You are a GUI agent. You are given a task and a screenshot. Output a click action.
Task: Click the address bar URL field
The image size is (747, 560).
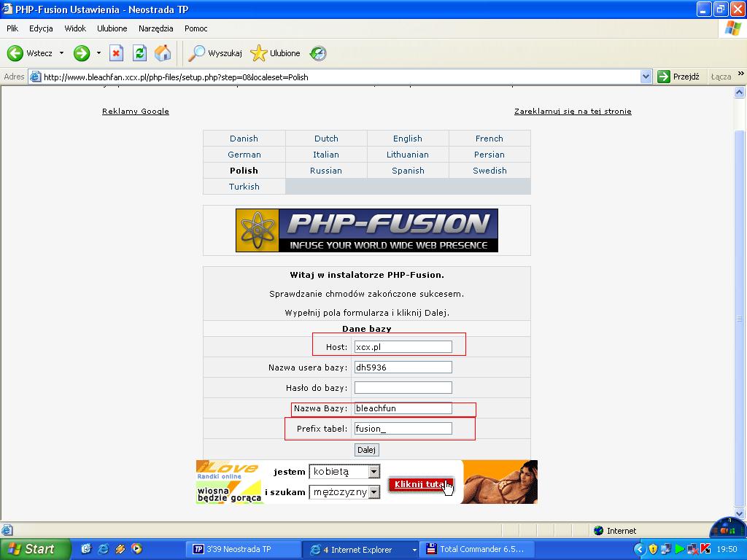click(x=333, y=77)
